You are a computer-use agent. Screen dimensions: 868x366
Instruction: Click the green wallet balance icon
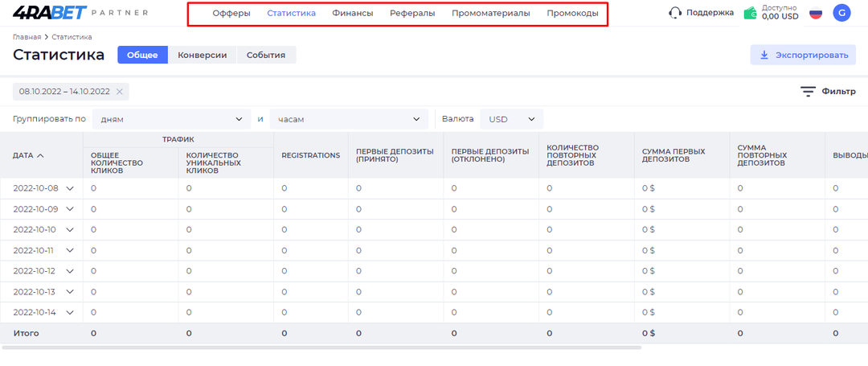point(750,14)
